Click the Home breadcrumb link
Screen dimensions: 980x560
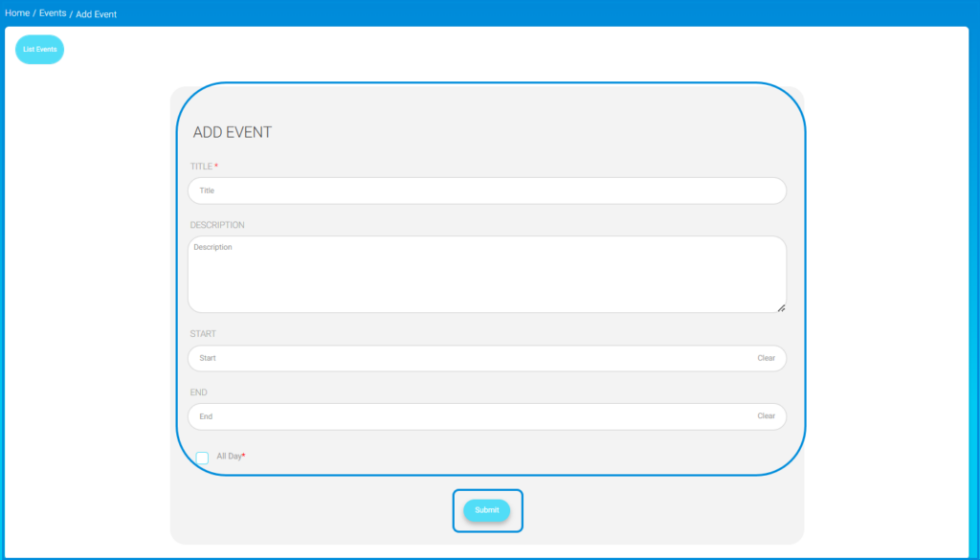point(17,13)
